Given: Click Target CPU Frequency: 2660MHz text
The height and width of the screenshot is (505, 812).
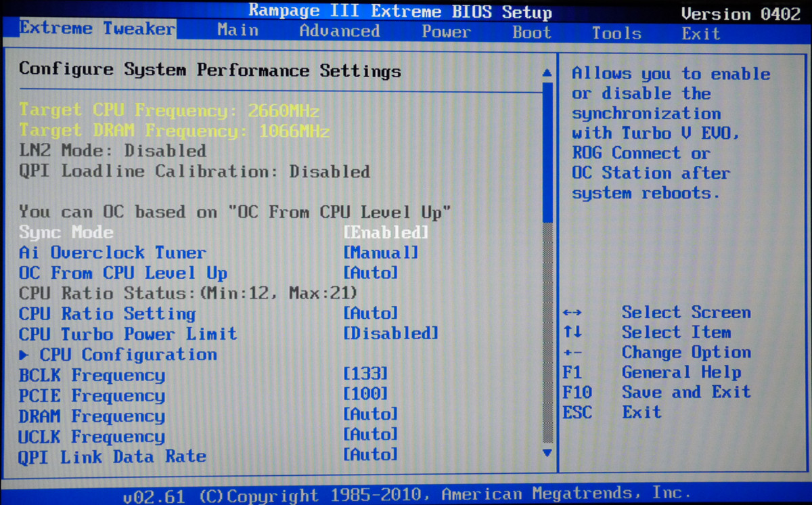Looking at the screenshot, I should 169,110.
